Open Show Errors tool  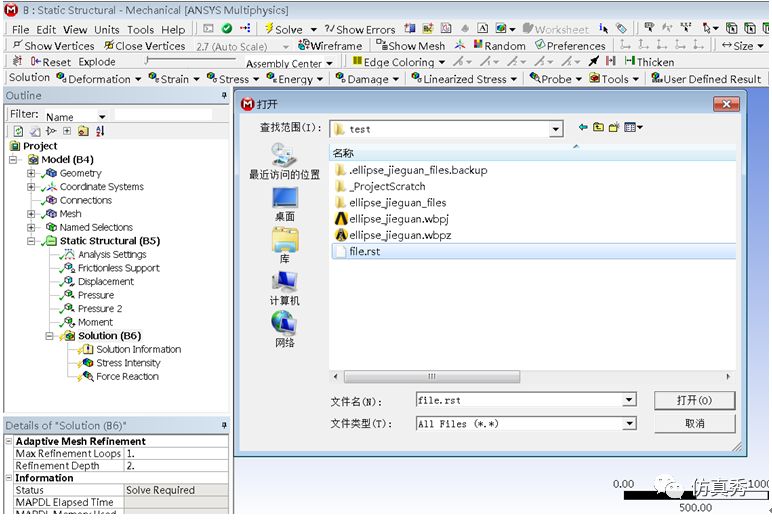pyautogui.click(x=360, y=30)
